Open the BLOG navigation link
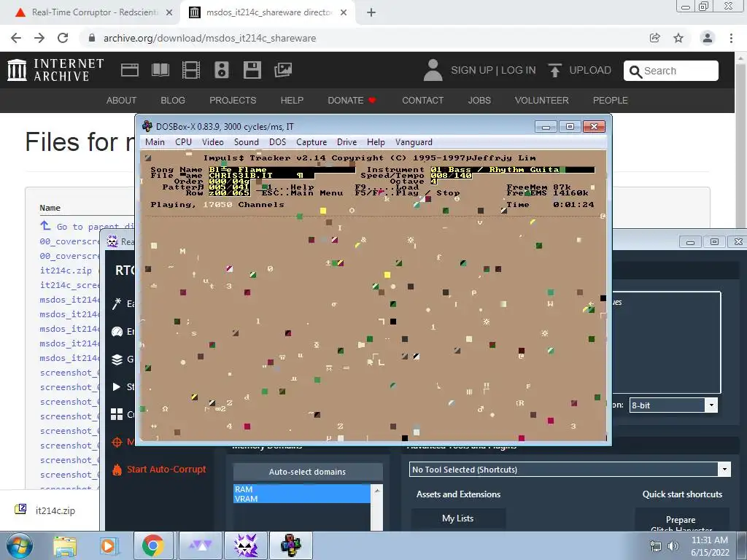The height and width of the screenshot is (560, 747). click(173, 101)
